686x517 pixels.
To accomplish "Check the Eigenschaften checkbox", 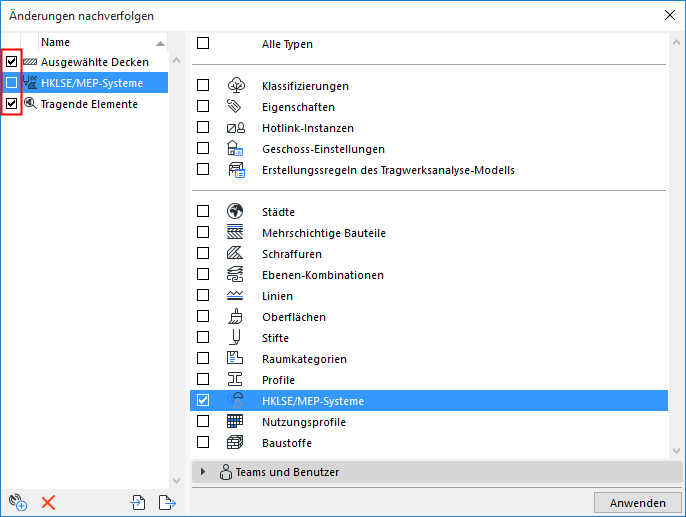I will [203, 106].
